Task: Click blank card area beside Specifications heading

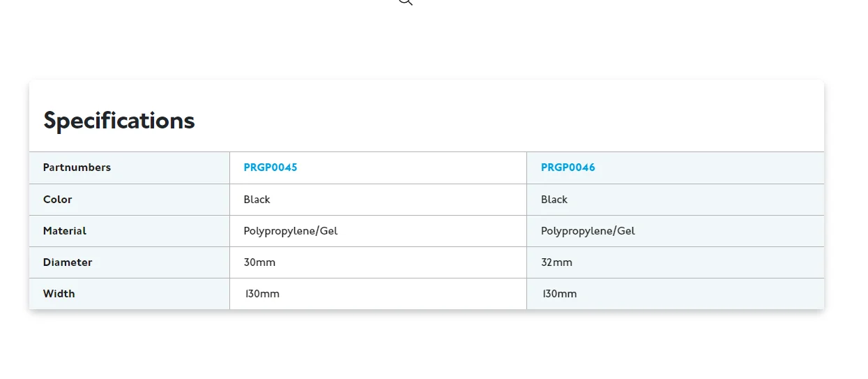Action: point(509,120)
